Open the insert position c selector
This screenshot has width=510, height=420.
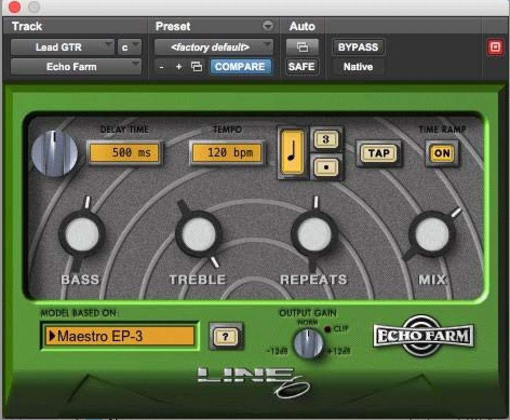129,48
